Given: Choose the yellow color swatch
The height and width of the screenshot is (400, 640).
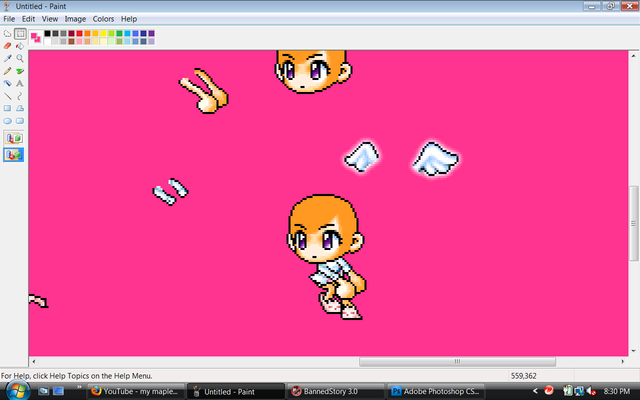Looking at the screenshot, I should (103, 33).
